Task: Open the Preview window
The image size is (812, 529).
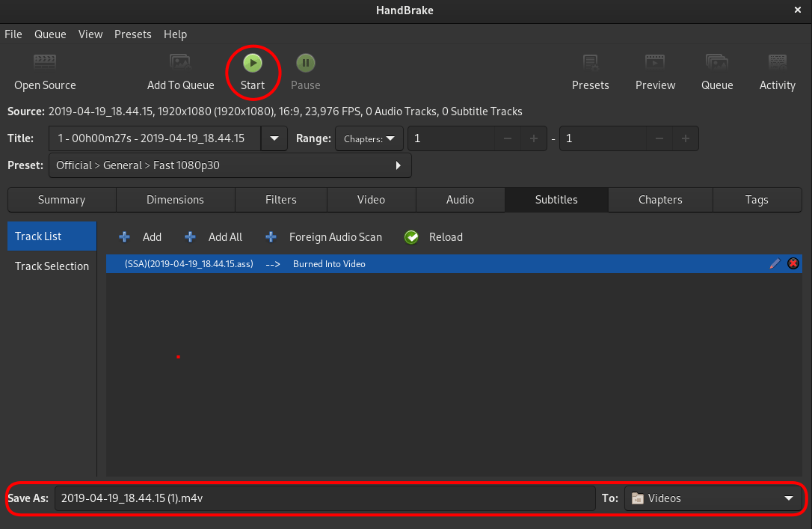Action: click(x=655, y=71)
